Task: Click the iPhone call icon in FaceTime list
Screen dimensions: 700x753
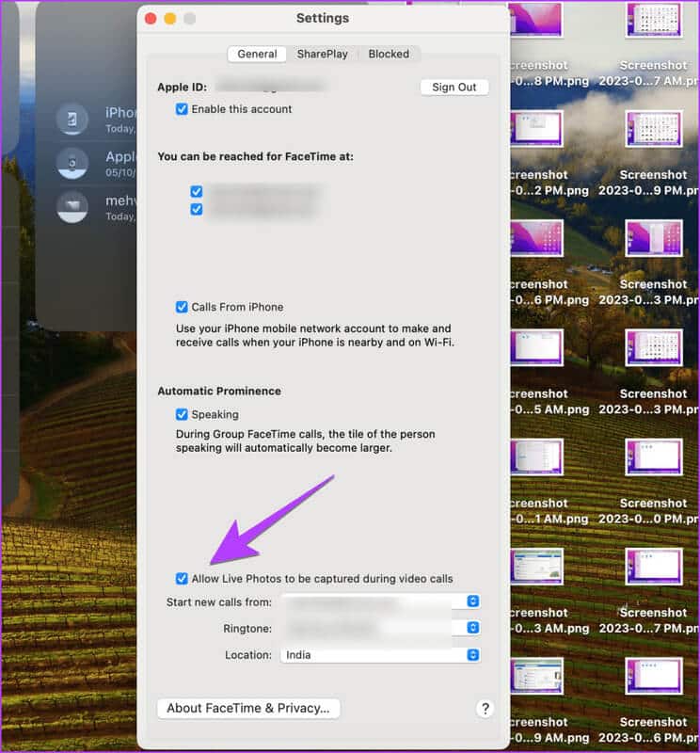Action: (72, 120)
